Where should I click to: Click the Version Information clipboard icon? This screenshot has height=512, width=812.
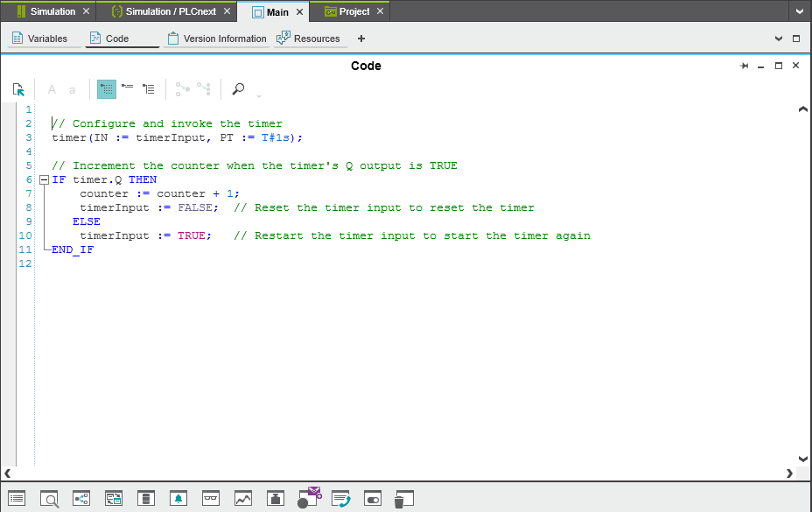coord(173,38)
